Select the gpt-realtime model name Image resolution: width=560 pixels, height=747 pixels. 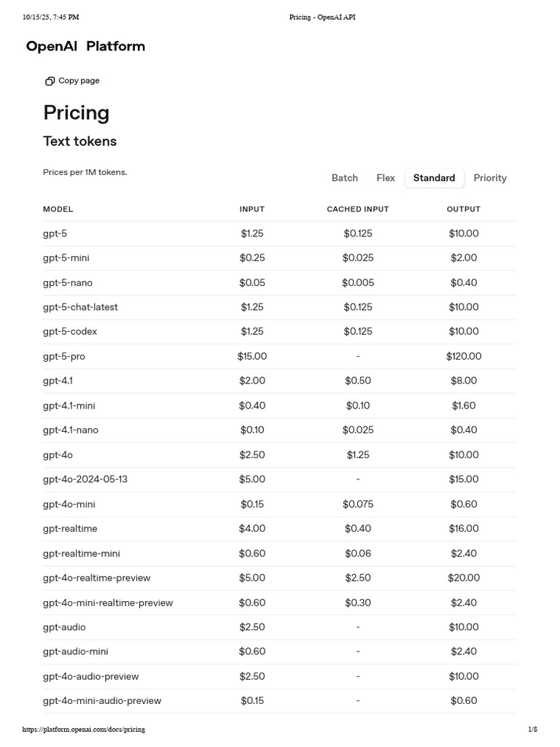[x=70, y=528]
